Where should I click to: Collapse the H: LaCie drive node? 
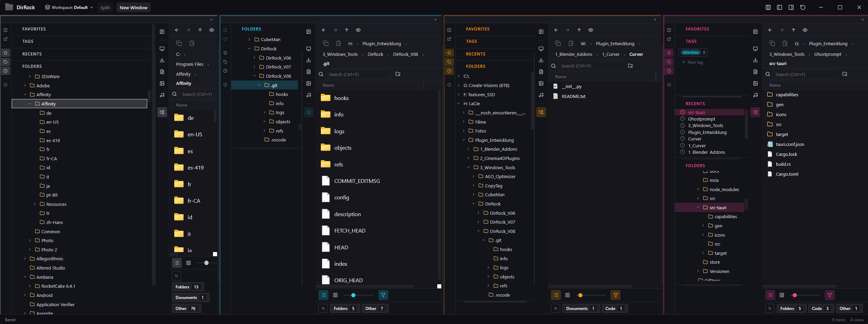pyautogui.click(x=458, y=104)
